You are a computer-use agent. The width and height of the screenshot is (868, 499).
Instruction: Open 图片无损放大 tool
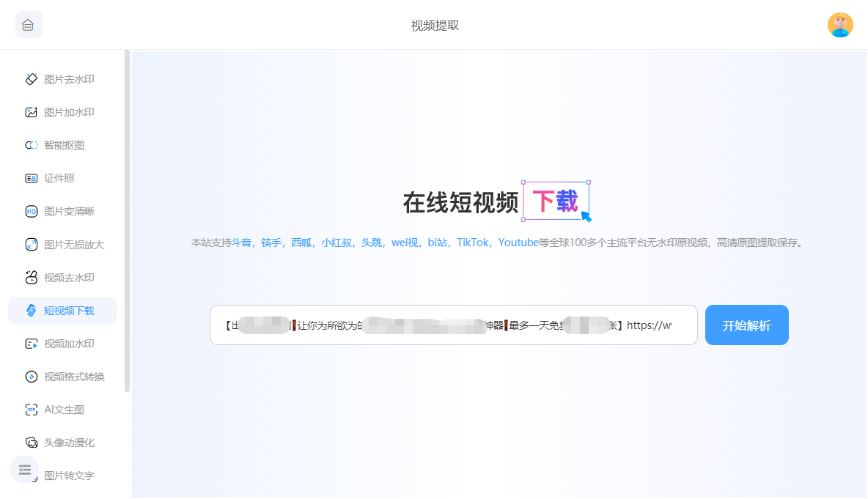(x=62, y=245)
